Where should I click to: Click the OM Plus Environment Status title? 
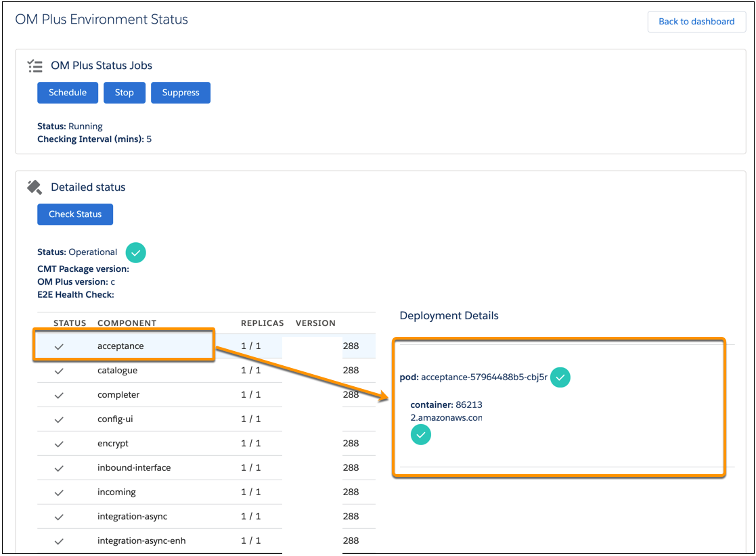coord(102,19)
